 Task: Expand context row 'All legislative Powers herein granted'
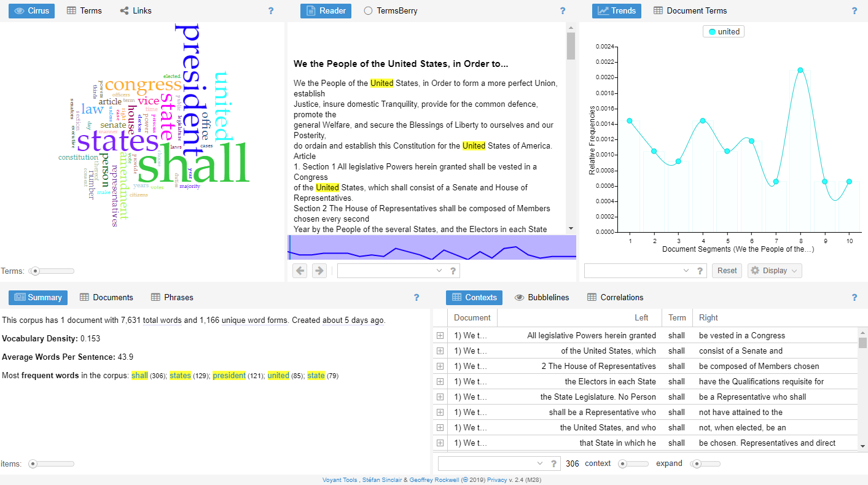(440, 335)
